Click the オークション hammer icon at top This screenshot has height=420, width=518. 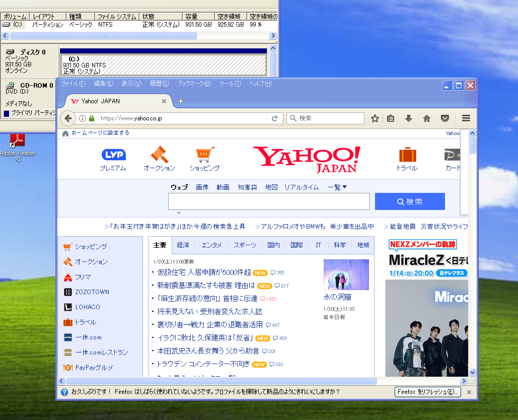pos(159,159)
